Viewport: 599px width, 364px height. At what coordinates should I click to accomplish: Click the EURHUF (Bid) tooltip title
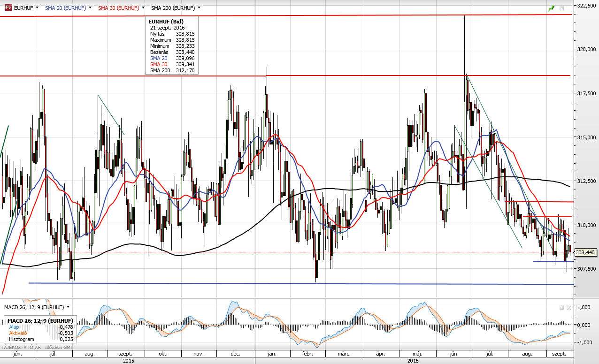[166, 22]
